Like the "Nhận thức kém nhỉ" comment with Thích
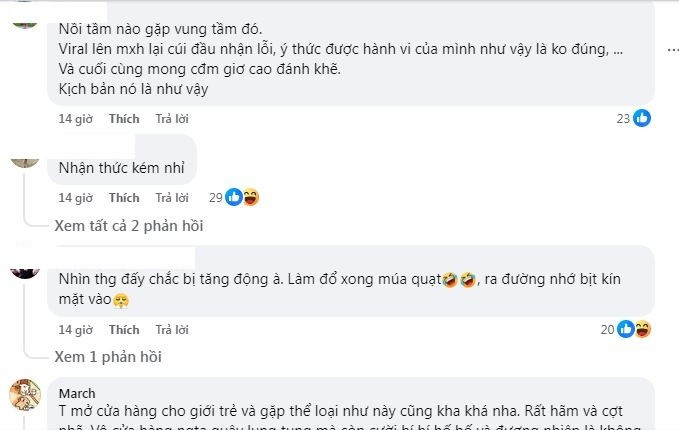 pos(124,198)
